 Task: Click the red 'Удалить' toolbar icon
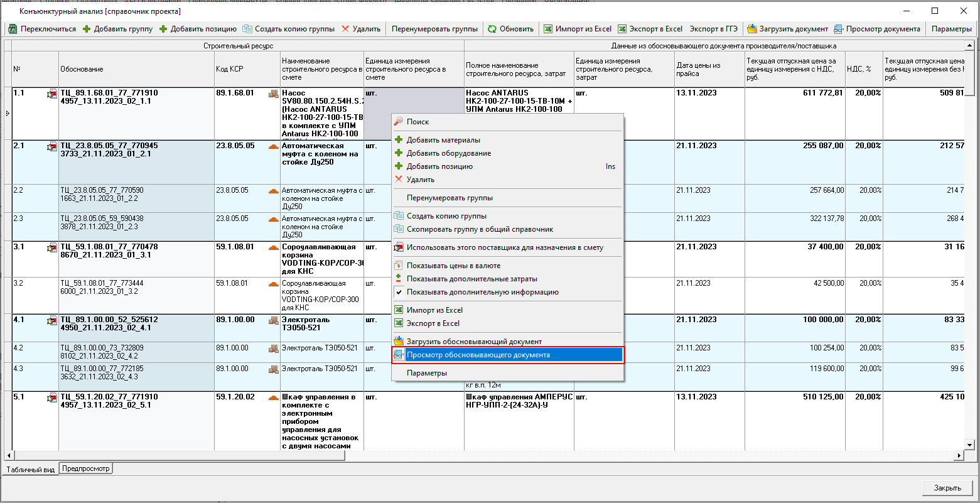coord(346,29)
